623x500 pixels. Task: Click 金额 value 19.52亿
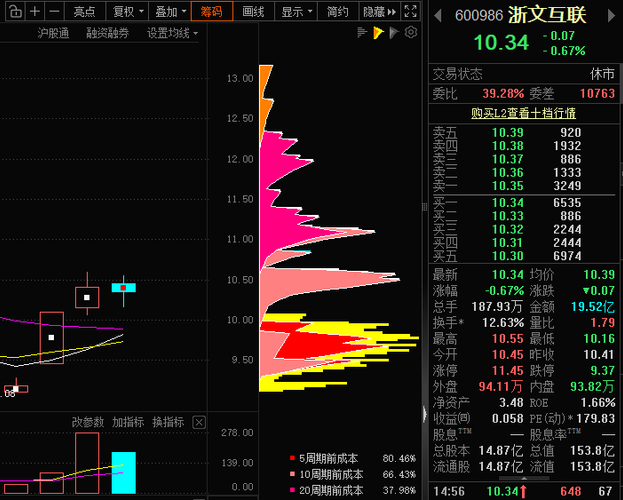(593, 307)
